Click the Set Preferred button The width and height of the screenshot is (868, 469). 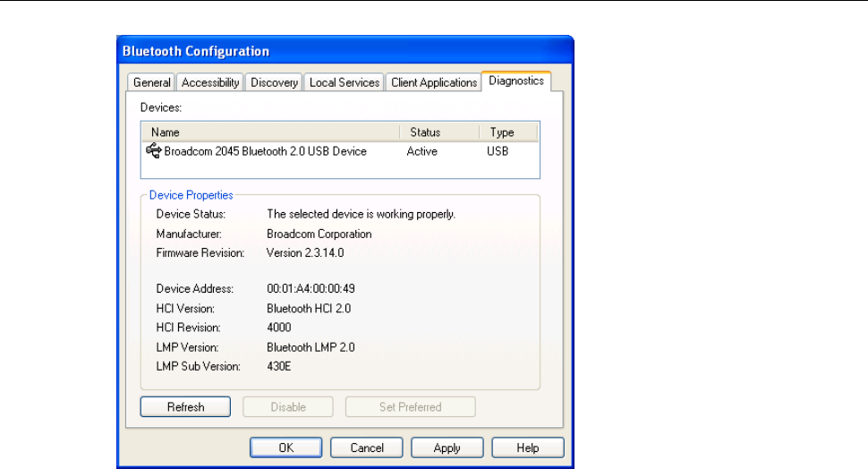click(x=410, y=407)
